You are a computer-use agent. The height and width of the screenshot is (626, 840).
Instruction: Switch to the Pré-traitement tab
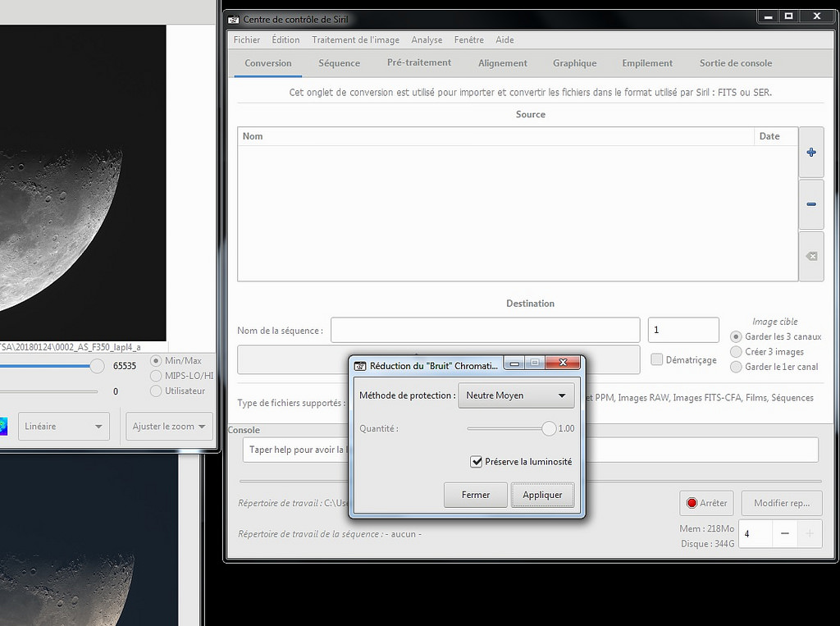pyautogui.click(x=419, y=62)
